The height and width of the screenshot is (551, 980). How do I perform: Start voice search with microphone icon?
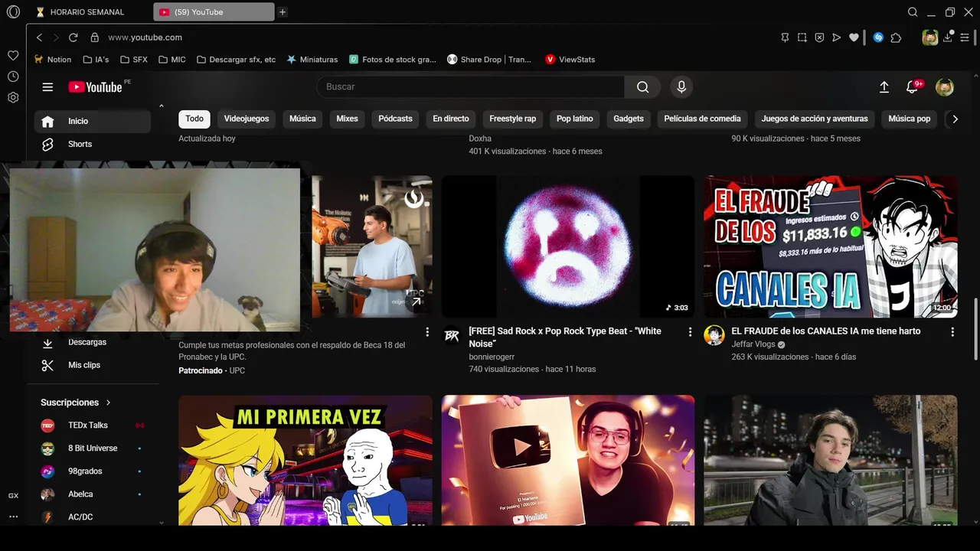point(681,87)
